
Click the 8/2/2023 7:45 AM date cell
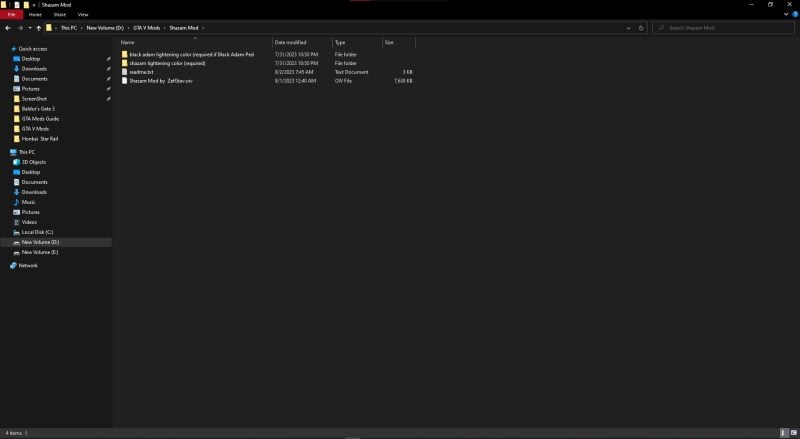[294, 72]
